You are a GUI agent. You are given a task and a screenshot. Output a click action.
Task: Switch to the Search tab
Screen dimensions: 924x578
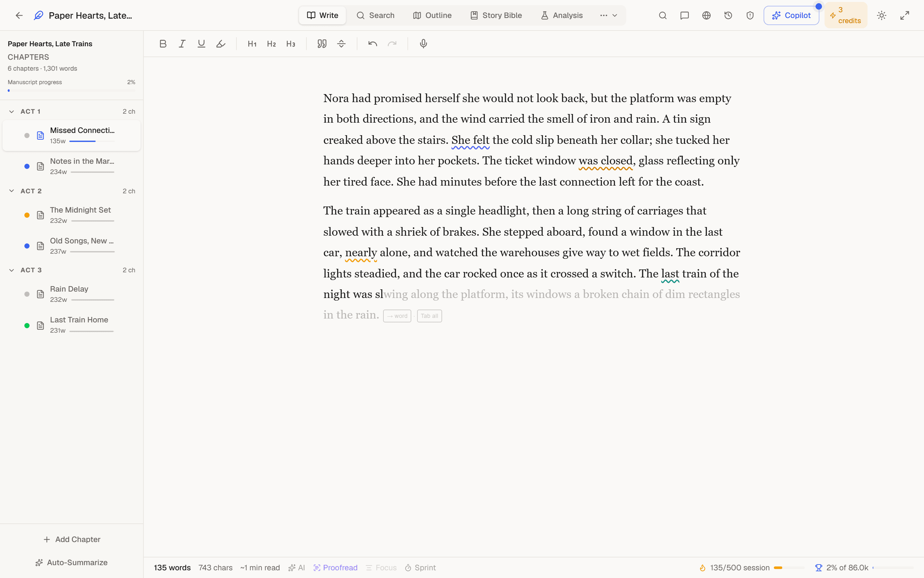click(375, 15)
